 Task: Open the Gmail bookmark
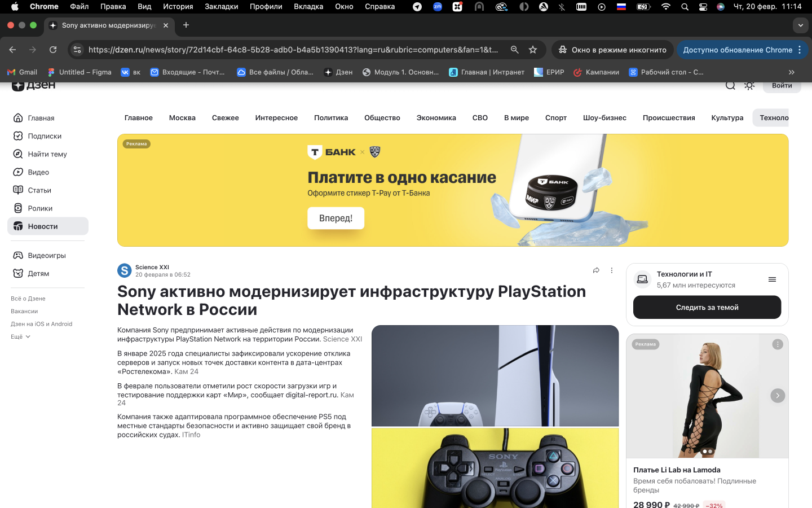(x=22, y=72)
